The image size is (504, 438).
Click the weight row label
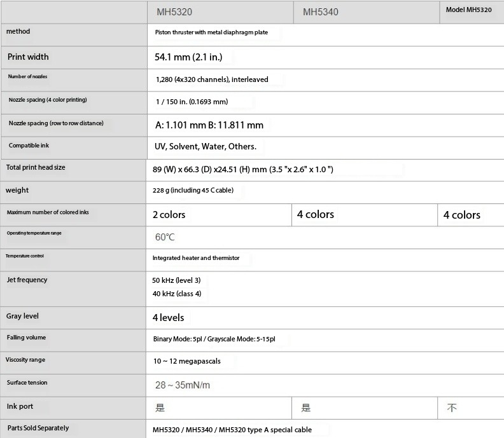pyautogui.click(x=17, y=191)
